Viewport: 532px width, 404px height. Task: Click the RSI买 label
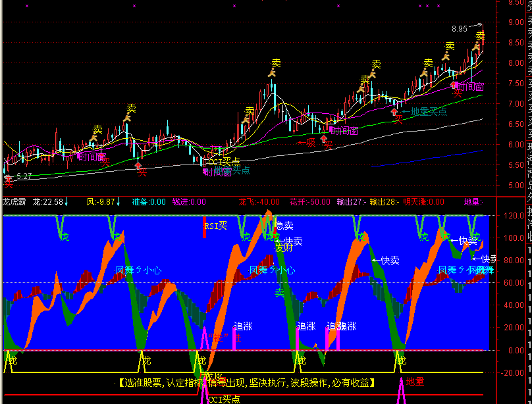point(216,226)
